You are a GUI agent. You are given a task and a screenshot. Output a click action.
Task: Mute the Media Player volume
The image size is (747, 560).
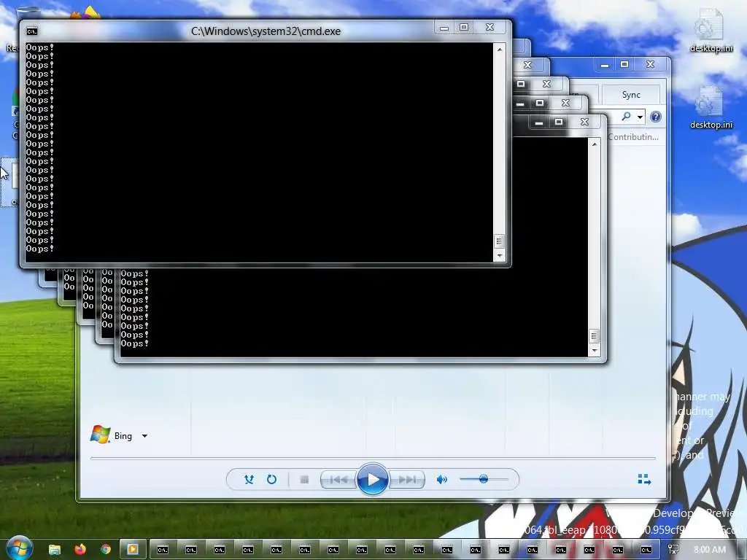[441, 480]
